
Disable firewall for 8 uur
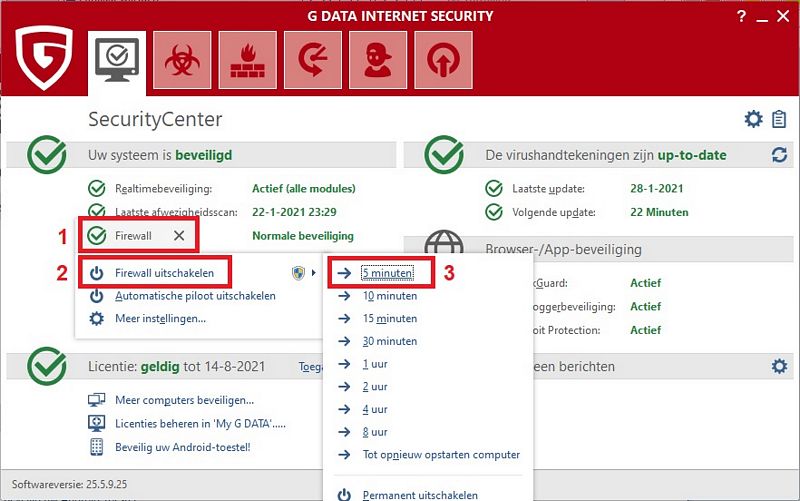tap(375, 432)
